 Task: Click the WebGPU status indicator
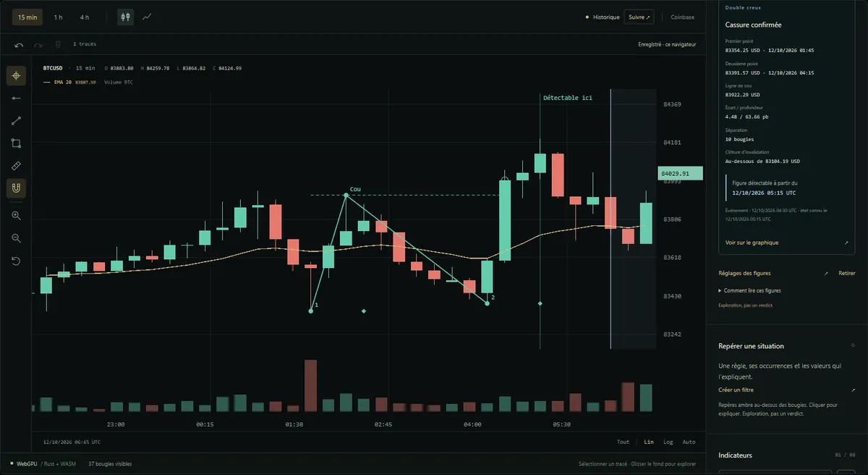coord(24,463)
